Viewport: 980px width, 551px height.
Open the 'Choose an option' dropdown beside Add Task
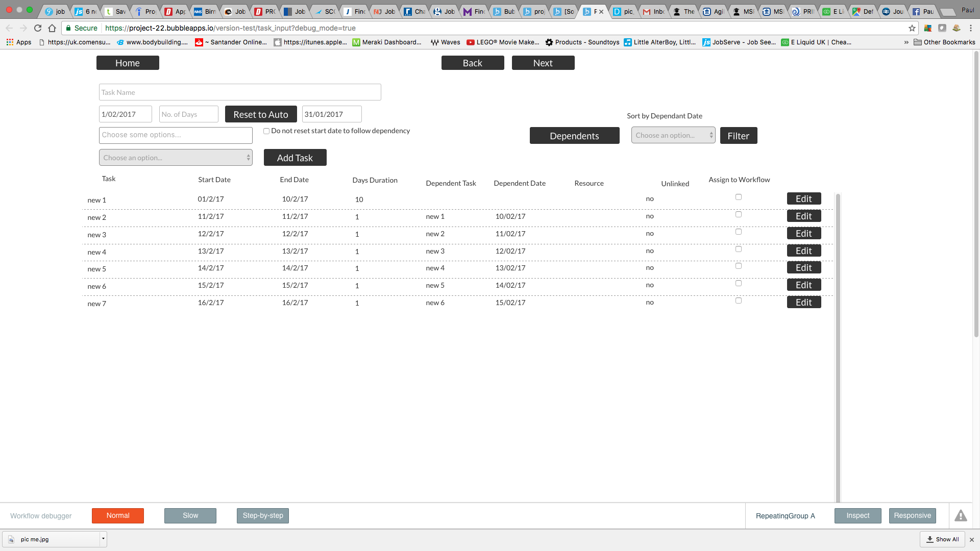pos(176,158)
